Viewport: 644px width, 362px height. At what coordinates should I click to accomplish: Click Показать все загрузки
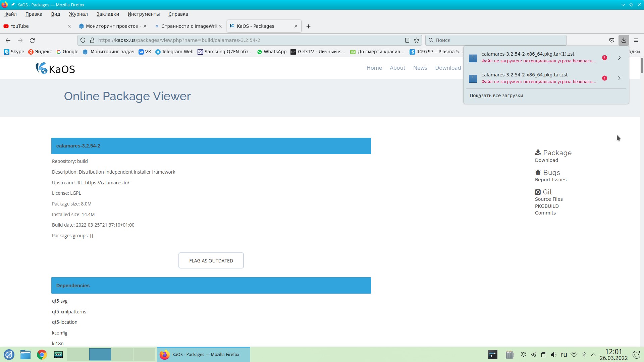[496, 96]
